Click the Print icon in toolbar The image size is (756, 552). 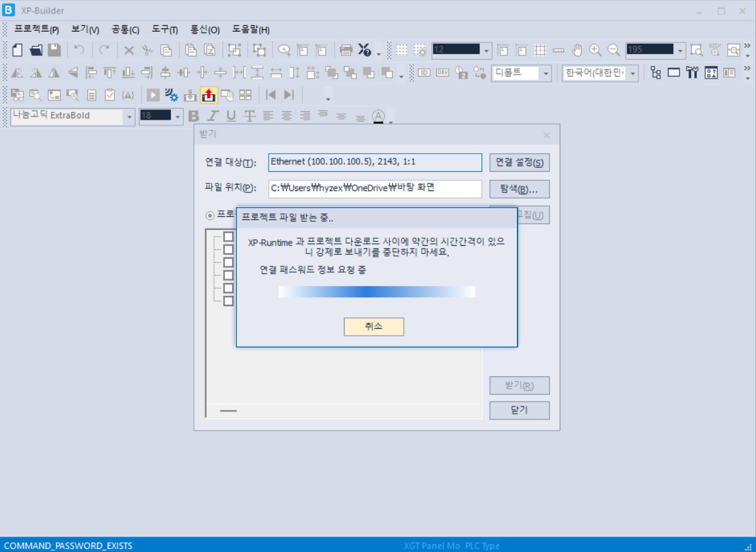[346, 50]
